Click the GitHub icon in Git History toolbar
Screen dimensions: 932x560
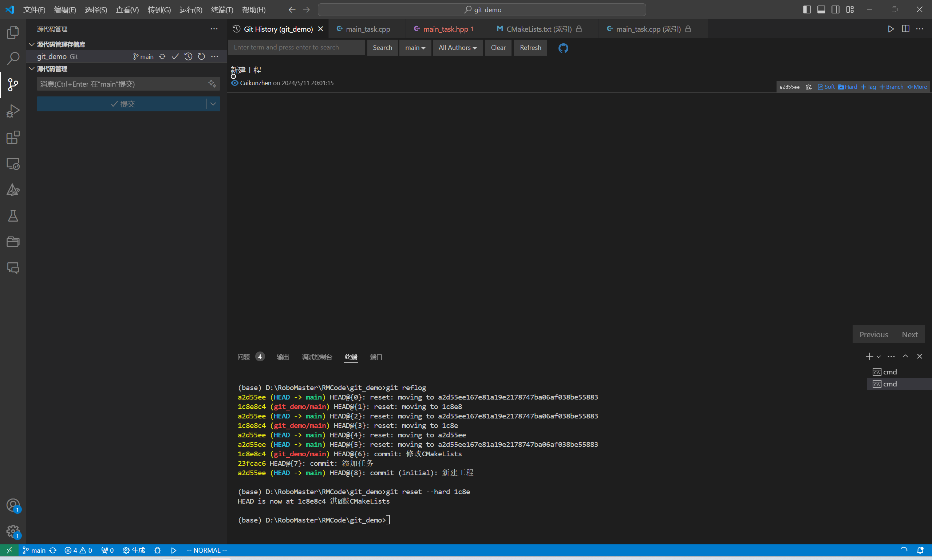pos(563,48)
